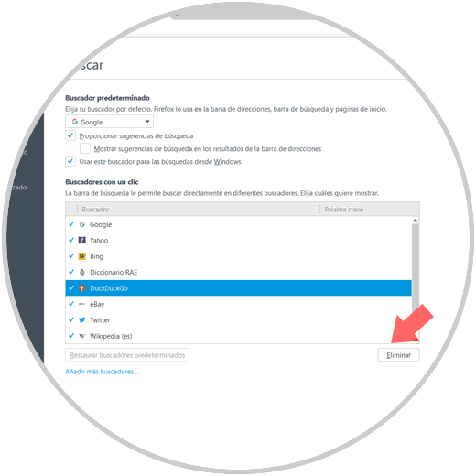Viewport: 476px width, 476px height.
Task: Click the Eliminar button
Action: (x=398, y=355)
